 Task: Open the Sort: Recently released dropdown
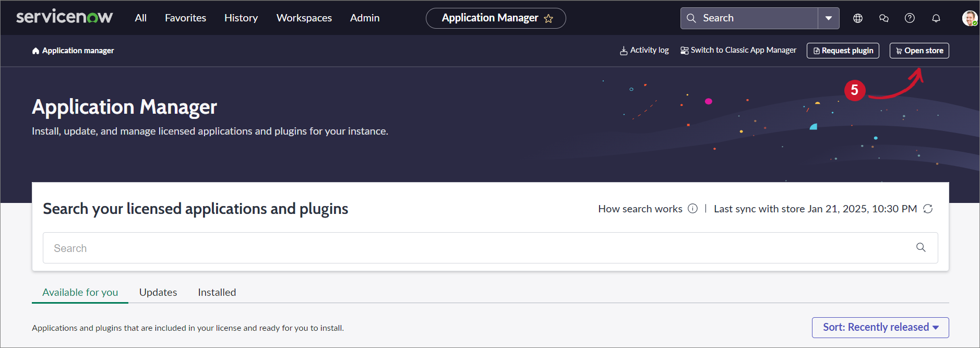point(880,328)
